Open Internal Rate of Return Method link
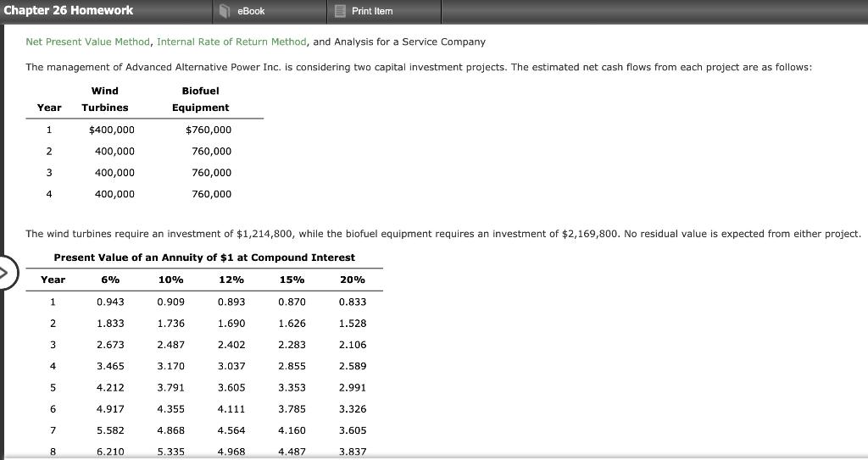 pos(231,42)
